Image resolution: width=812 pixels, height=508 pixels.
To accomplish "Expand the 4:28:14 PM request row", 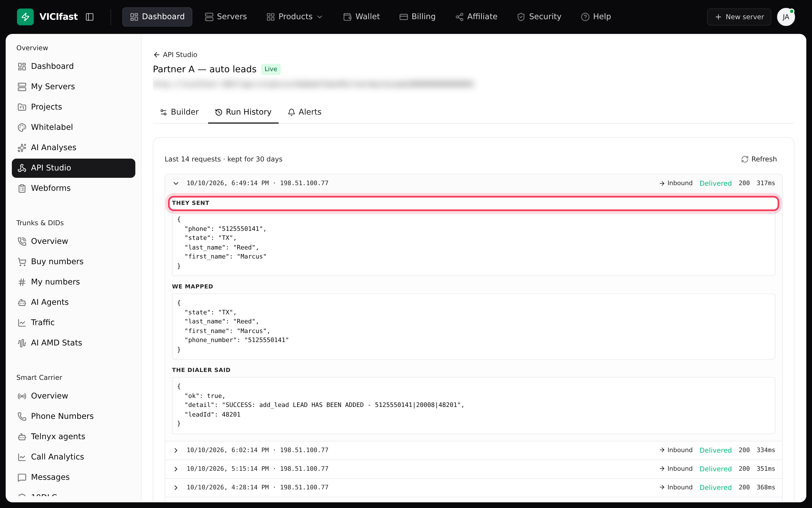I will [x=473, y=487].
